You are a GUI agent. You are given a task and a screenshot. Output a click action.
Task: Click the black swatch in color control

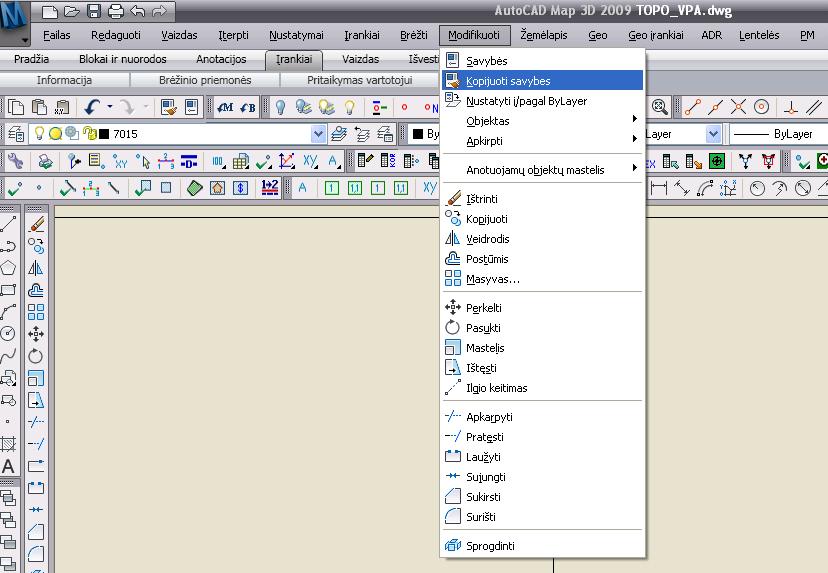click(x=417, y=134)
